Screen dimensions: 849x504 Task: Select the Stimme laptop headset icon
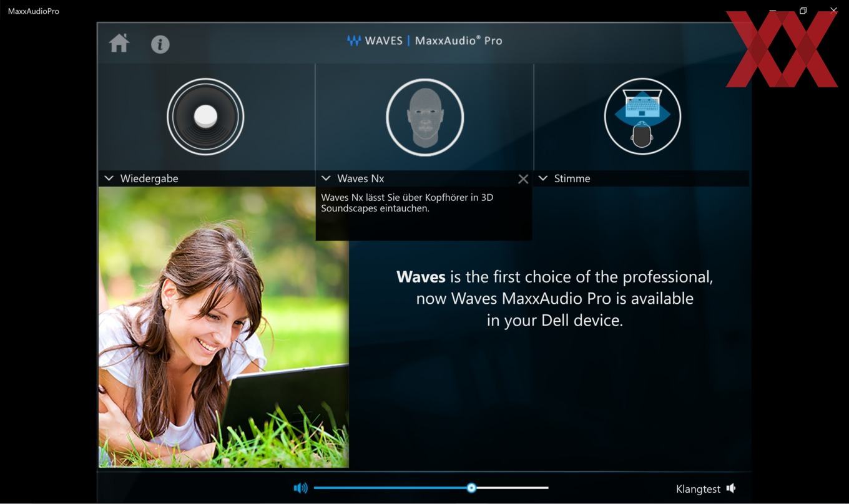pyautogui.click(x=642, y=117)
